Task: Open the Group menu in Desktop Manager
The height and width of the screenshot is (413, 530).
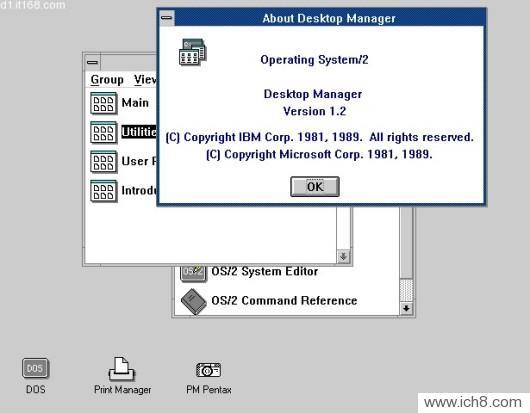Action: [107, 80]
